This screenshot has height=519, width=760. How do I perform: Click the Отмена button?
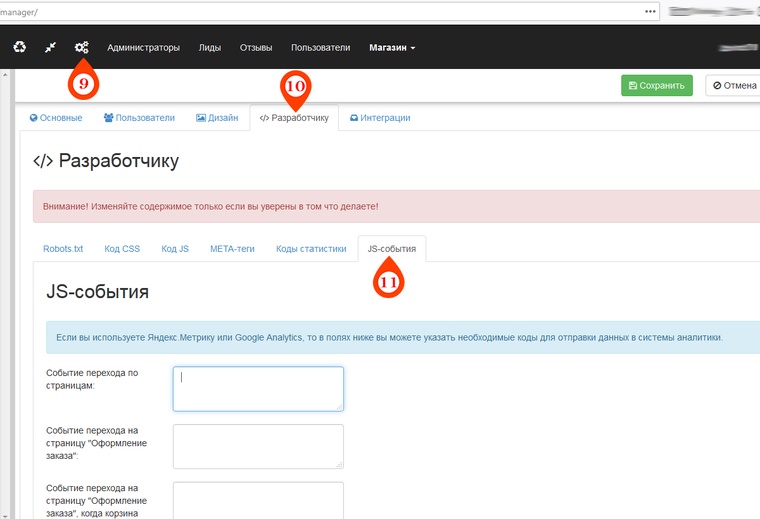click(734, 85)
